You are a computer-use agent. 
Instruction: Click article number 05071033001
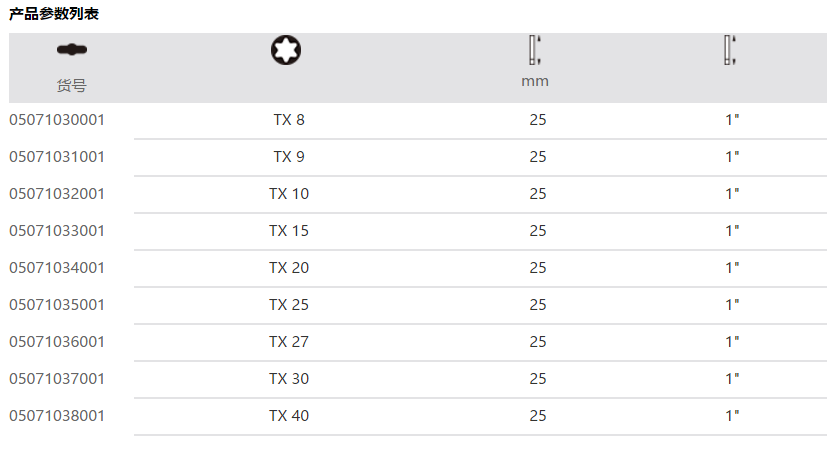point(57,231)
